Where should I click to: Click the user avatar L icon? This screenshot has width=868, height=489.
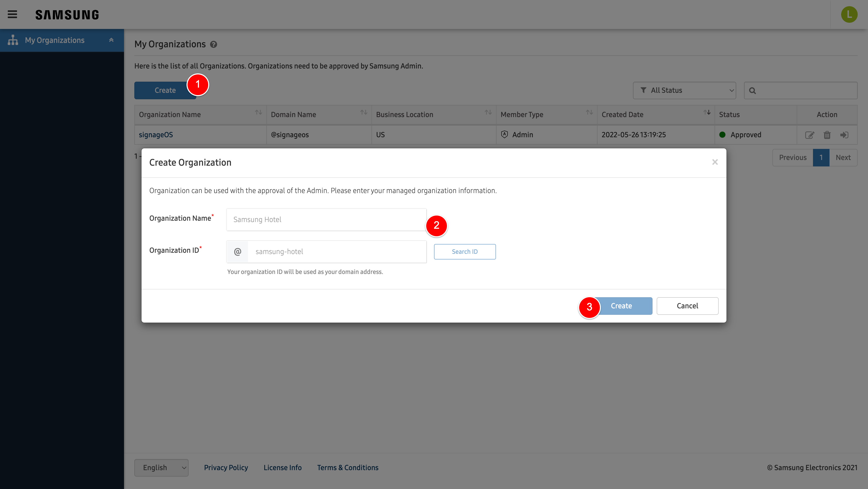[x=849, y=14]
